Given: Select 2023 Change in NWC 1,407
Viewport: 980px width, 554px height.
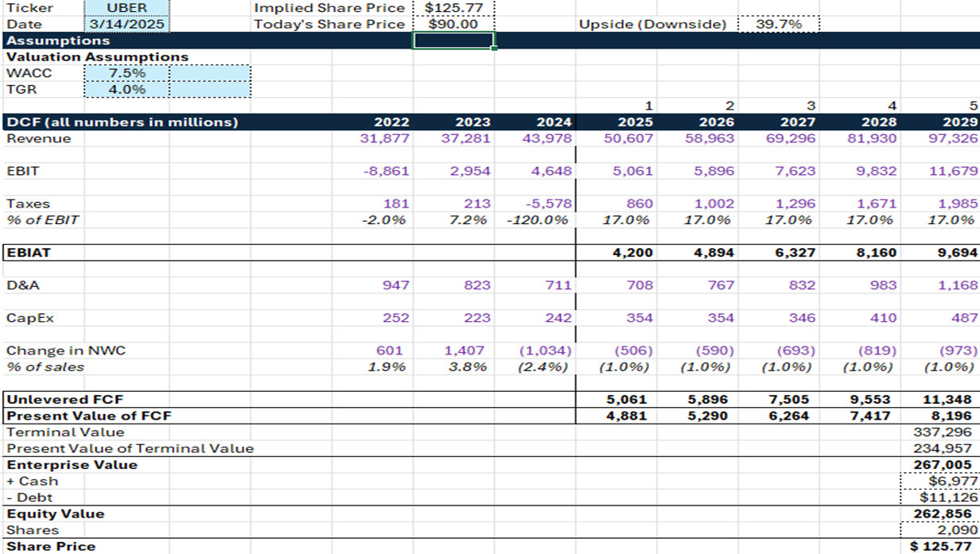Looking at the screenshot, I should [x=466, y=351].
